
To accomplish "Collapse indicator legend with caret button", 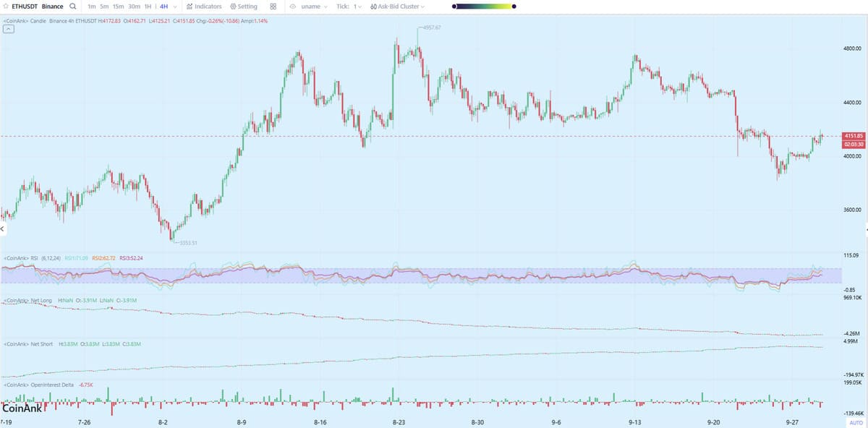I will pyautogui.click(x=8, y=30).
